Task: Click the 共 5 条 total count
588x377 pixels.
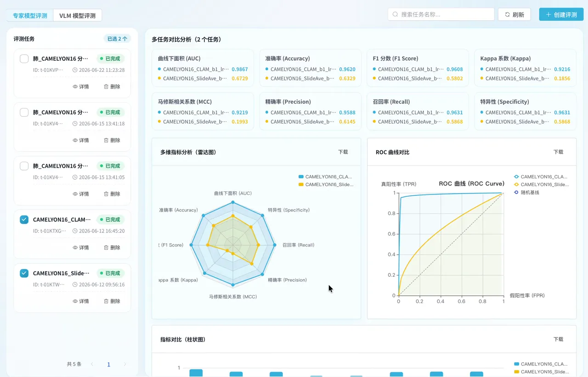Action: [x=74, y=364]
